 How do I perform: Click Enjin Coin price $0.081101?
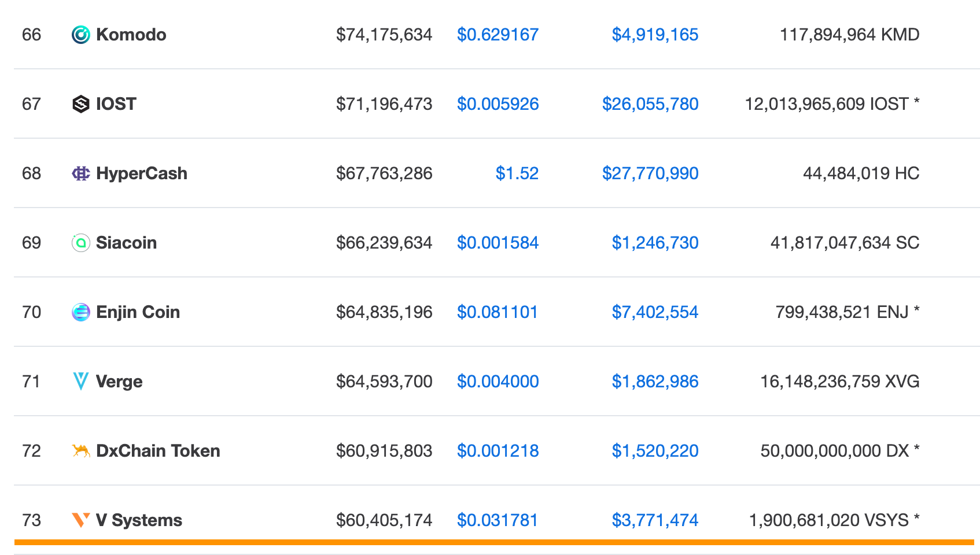pyautogui.click(x=498, y=312)
